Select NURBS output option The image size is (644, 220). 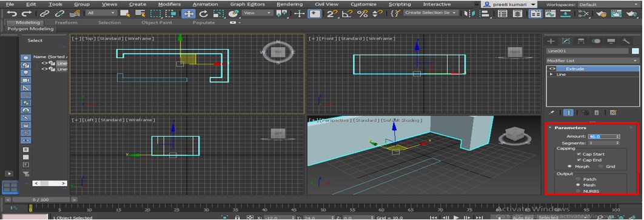579,191
